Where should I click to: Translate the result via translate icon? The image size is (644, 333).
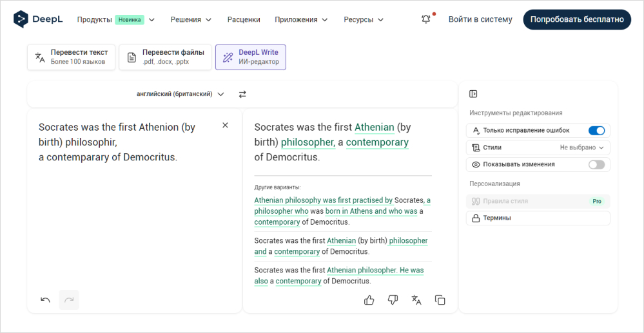[x=416, y=300]
